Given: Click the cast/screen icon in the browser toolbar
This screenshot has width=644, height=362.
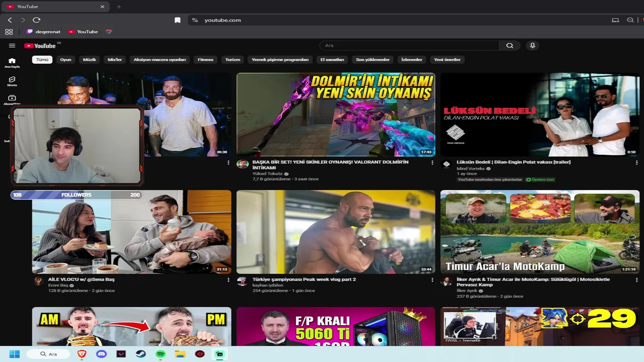Looking at the screenshot, I should [615, 20].
